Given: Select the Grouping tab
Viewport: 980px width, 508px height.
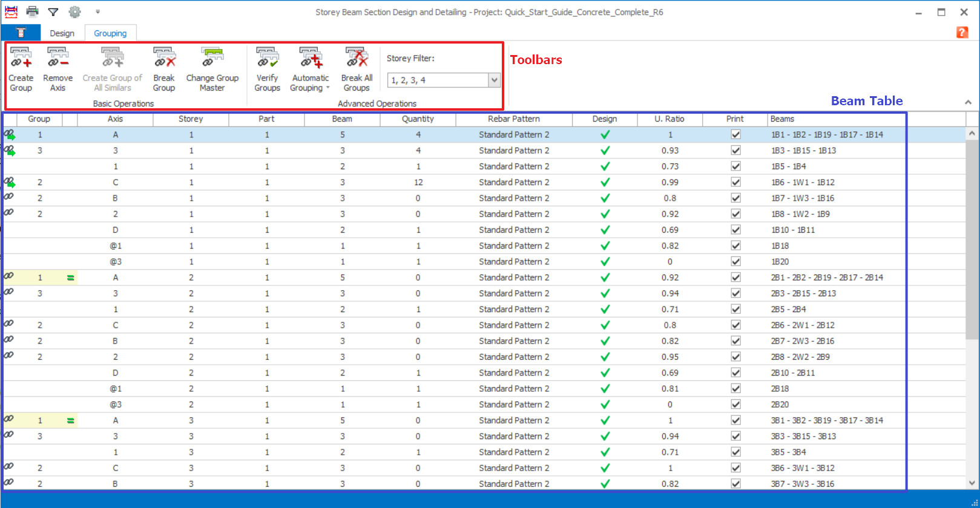Looking at the screenshot, I should click(110, 33).
